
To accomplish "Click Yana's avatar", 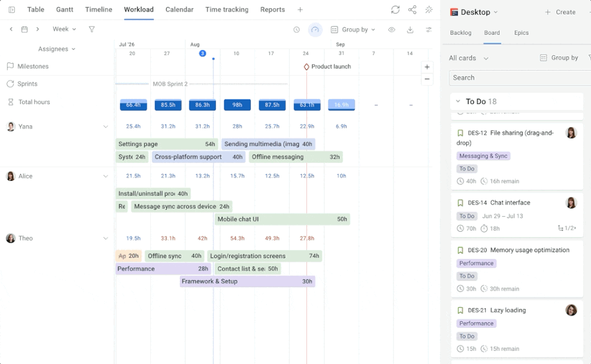I will pyautogui.click(x=11, y=126).
